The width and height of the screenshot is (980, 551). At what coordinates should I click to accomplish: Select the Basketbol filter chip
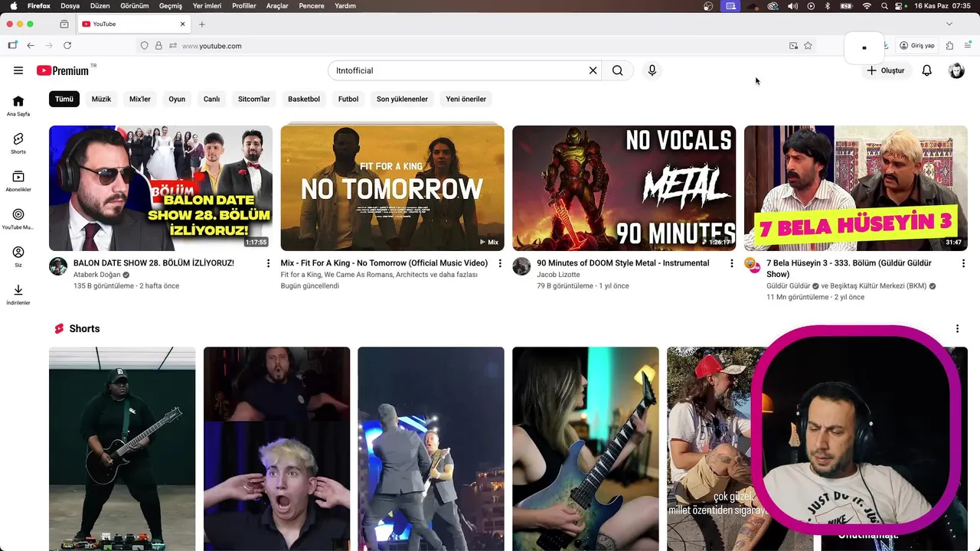[x=304, y=99]
